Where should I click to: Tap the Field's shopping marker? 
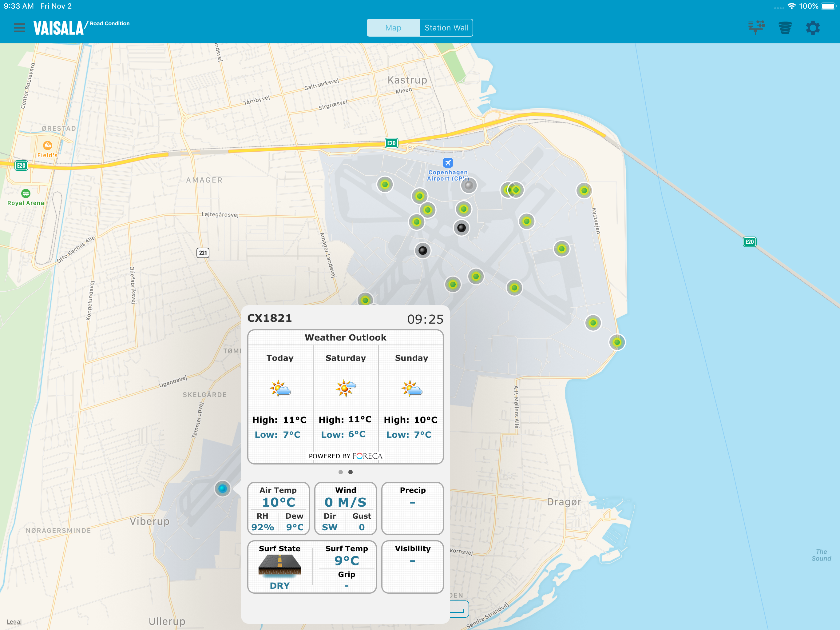pos(47,146)
